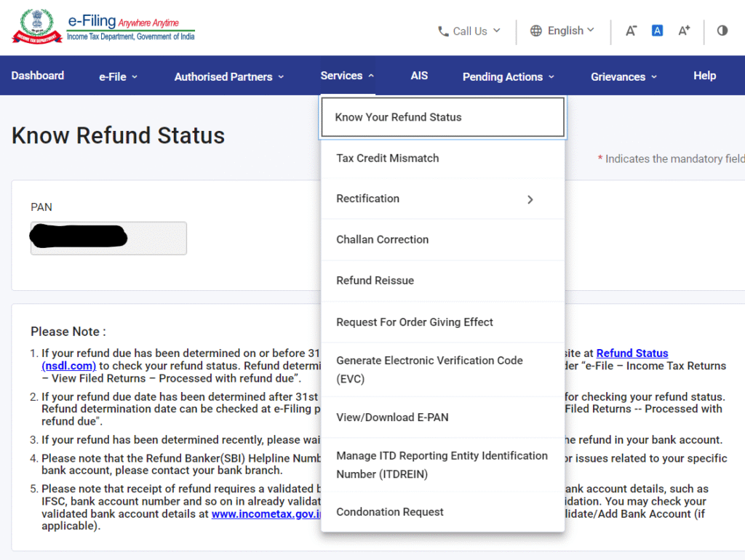Image resolution: width=745 pixels, height=560 pixels.
Task: Select the highlighted A default text size icon
Action: tap(657, 30)
